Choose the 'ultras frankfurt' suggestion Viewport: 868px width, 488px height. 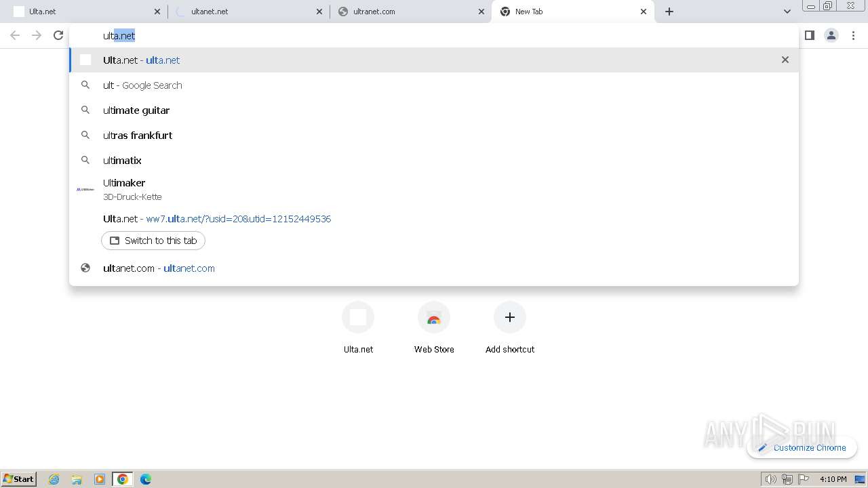(434, 136)
